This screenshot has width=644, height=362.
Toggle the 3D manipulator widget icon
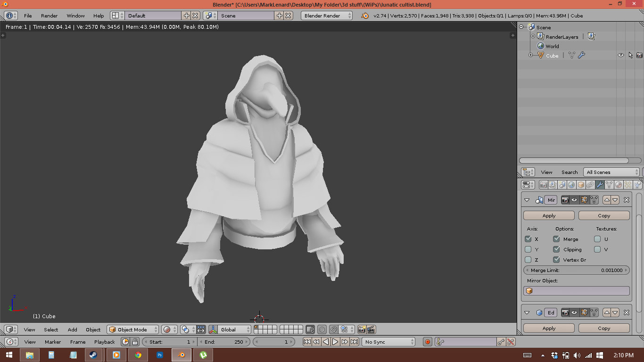pyautogui.click(x=213, y=329)
